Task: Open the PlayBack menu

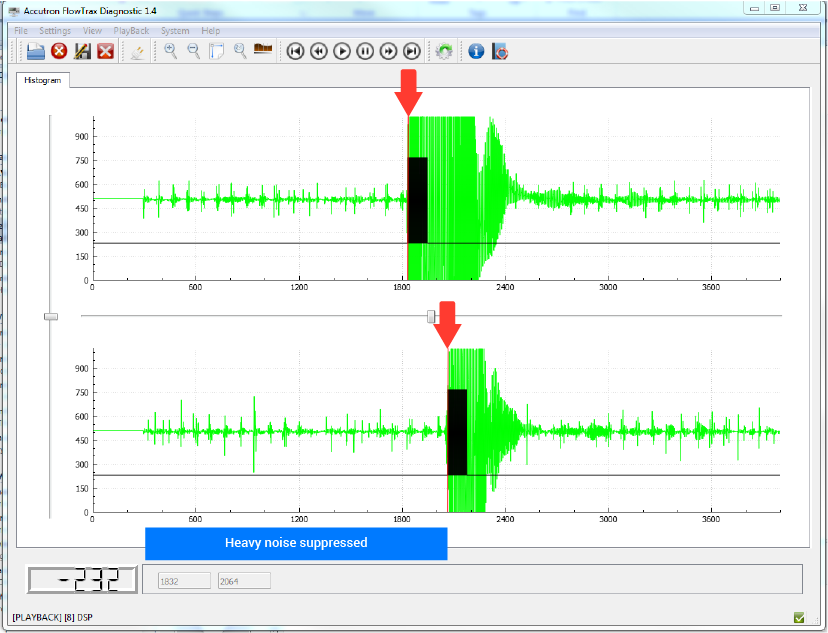Action: [131, 31]
